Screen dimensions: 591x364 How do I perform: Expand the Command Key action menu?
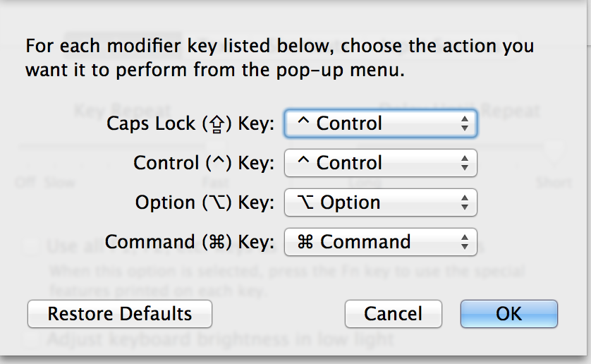click(x=381, y=242)
